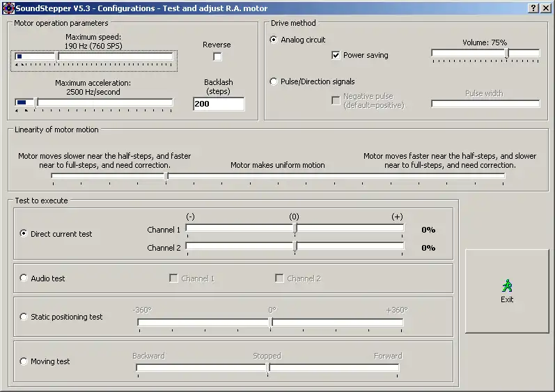The image size is (555, 392).
Task: Click the 'Backward' label in Moving test
Action: (148, 356)
